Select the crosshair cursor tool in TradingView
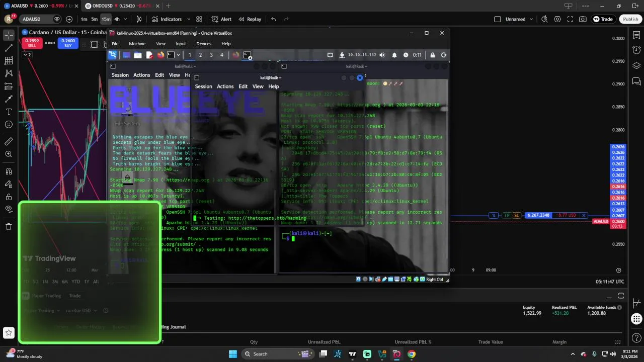Screen dimensions: 644x362 tap(9, 35)
